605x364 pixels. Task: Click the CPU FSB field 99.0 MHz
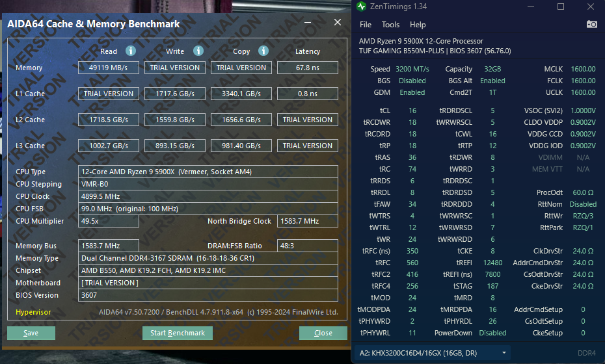tap(208, 209)
